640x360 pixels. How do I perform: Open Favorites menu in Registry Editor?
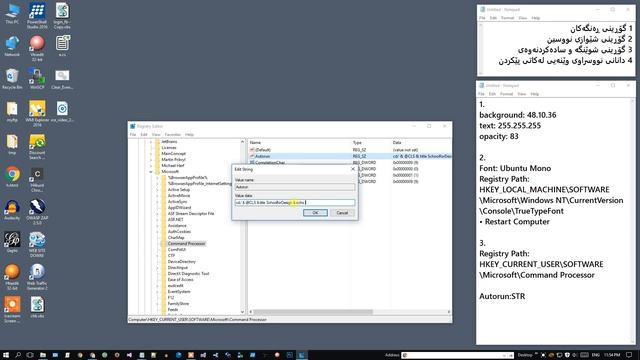[172, 134]
